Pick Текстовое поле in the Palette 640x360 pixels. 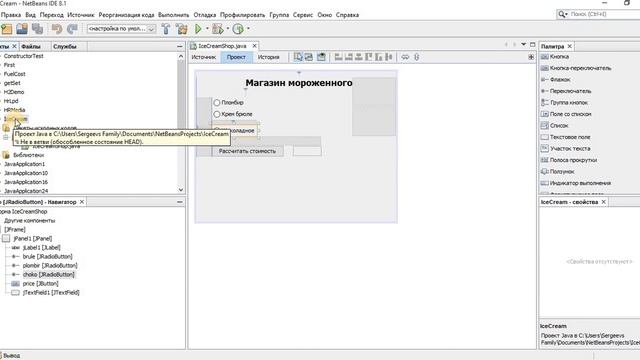tap(566, 137)
